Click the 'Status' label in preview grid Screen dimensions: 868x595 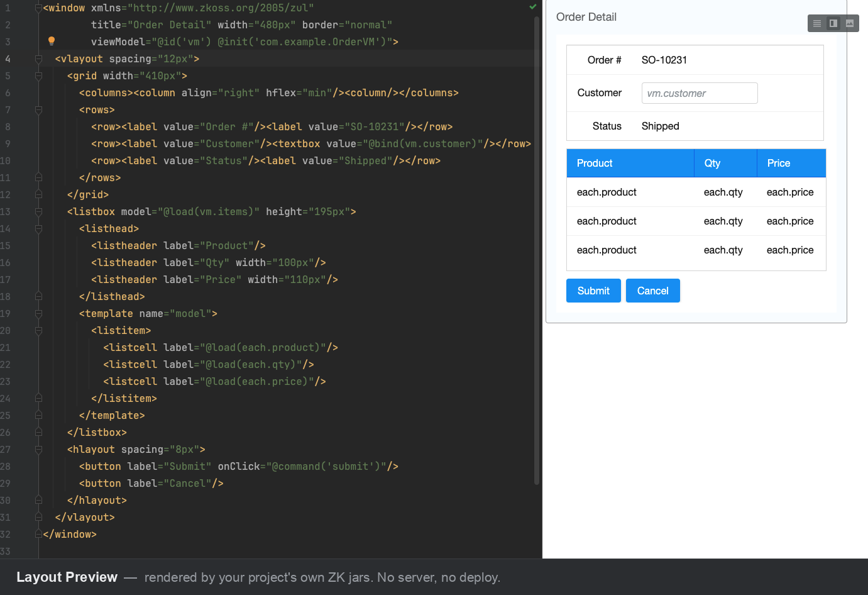(x=607, y=126)
